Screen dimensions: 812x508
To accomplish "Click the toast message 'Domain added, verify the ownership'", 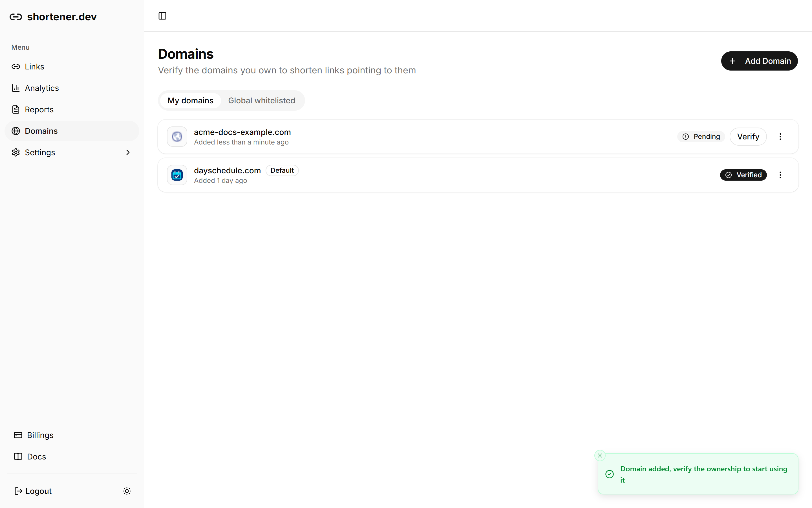I will [x=704, y=474].
